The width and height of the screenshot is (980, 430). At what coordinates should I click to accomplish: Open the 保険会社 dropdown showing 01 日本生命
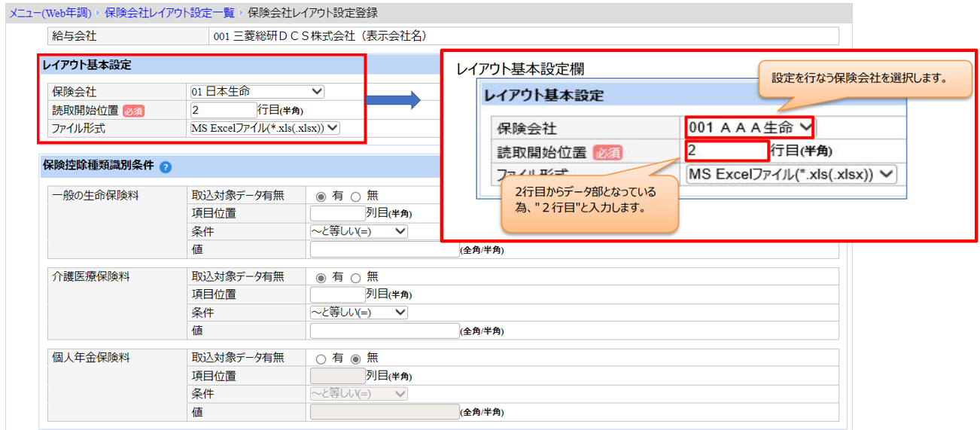[257, 92]
